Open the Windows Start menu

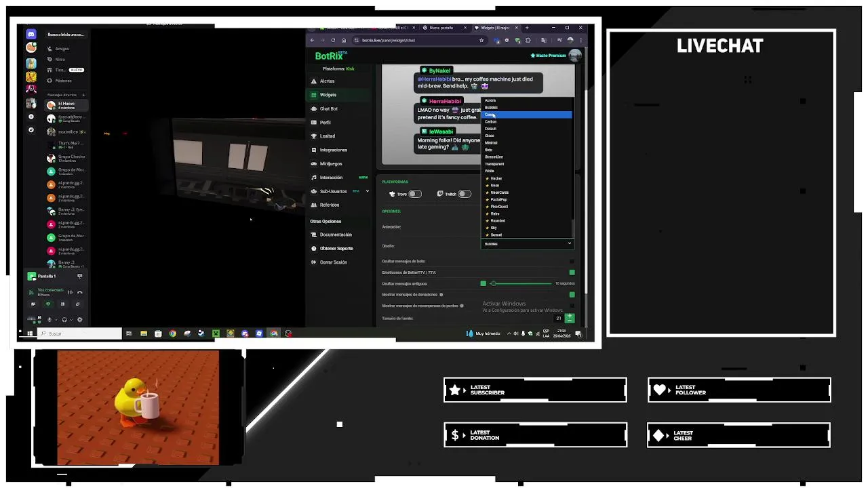30,333
